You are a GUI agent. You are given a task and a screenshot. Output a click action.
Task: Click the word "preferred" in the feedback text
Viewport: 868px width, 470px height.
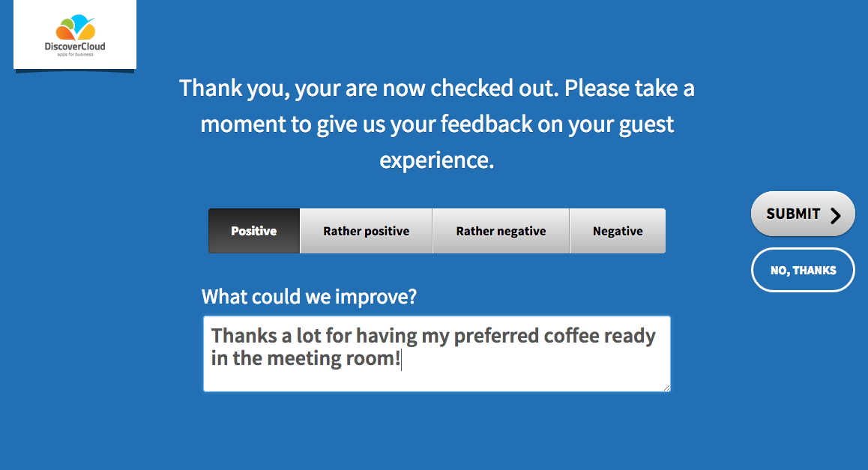click(x=496, y=336)
